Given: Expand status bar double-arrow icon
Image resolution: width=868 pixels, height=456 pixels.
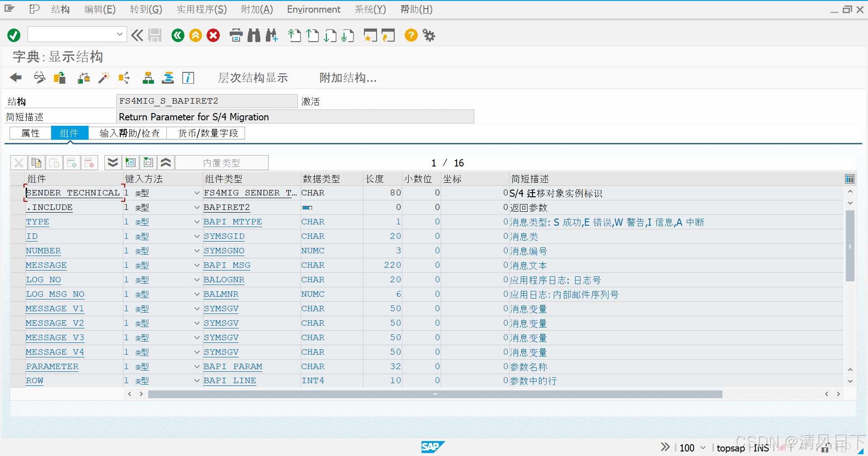Looking at the screenshot, I should click(665, 447).
